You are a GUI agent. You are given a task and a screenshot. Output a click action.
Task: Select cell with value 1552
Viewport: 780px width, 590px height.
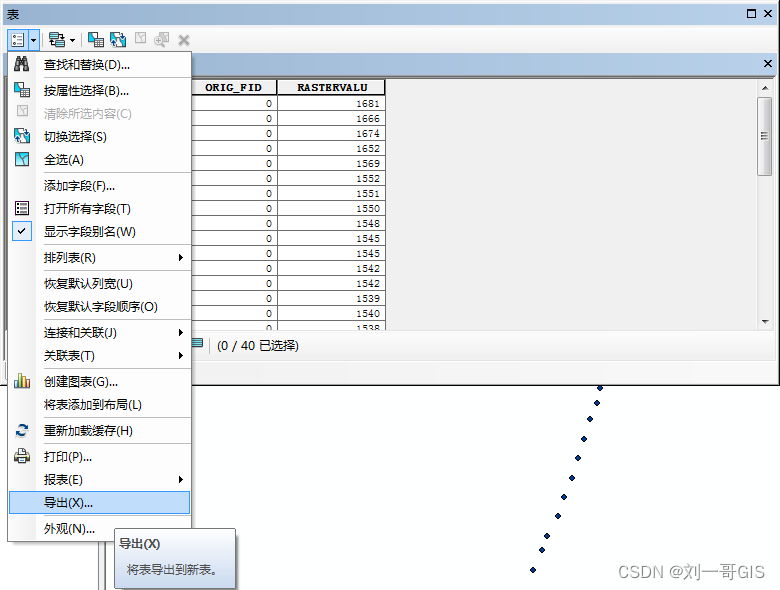(332, 178)
